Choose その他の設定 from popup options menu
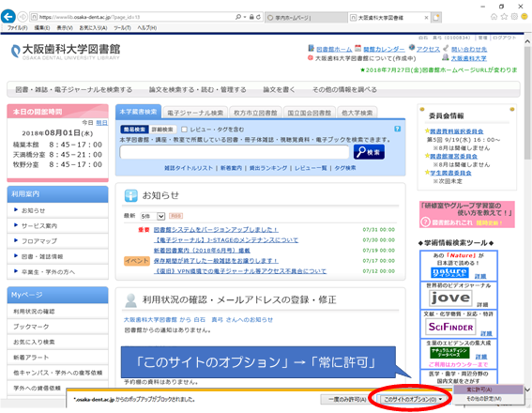The height and width of the screenshot is (413, 532). [x=488, y=399]
